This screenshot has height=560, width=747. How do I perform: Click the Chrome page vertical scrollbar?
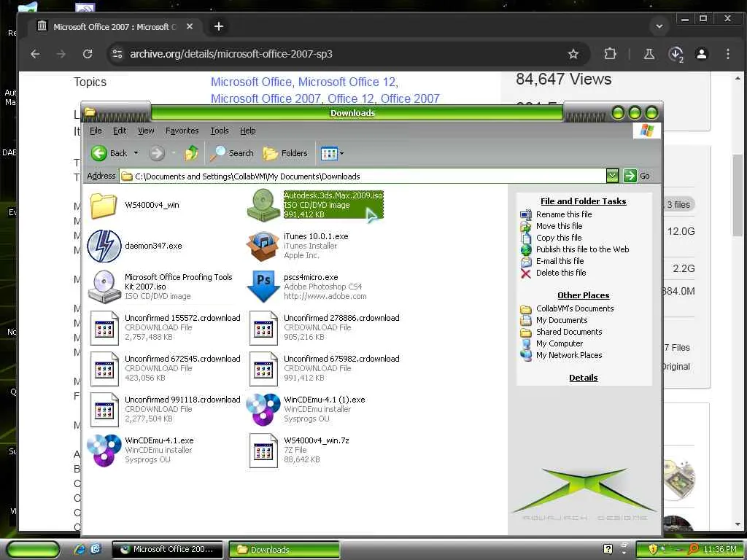click(x=738, y=195)
